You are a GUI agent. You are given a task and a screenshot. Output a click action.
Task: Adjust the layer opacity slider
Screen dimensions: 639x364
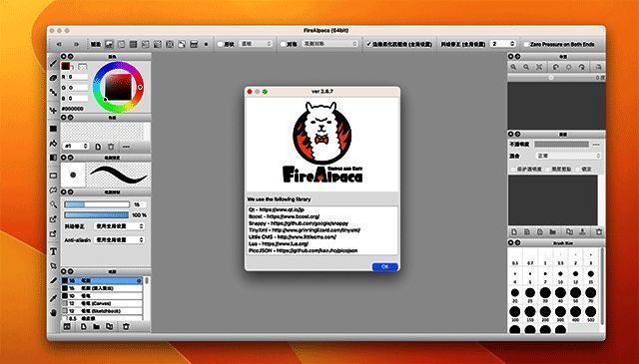(561, 145)
